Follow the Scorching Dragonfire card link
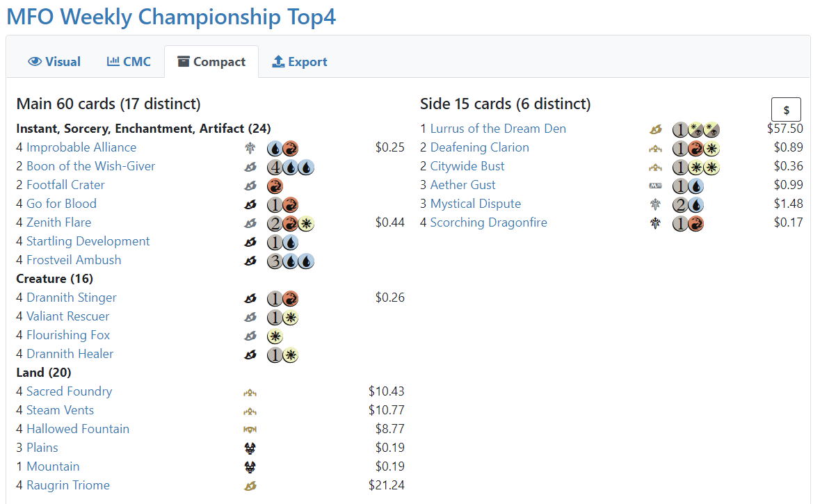 click(488, 222)
